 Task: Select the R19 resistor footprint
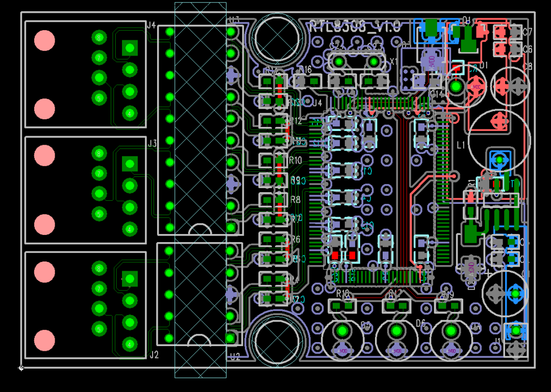click(x=449, y=306)
